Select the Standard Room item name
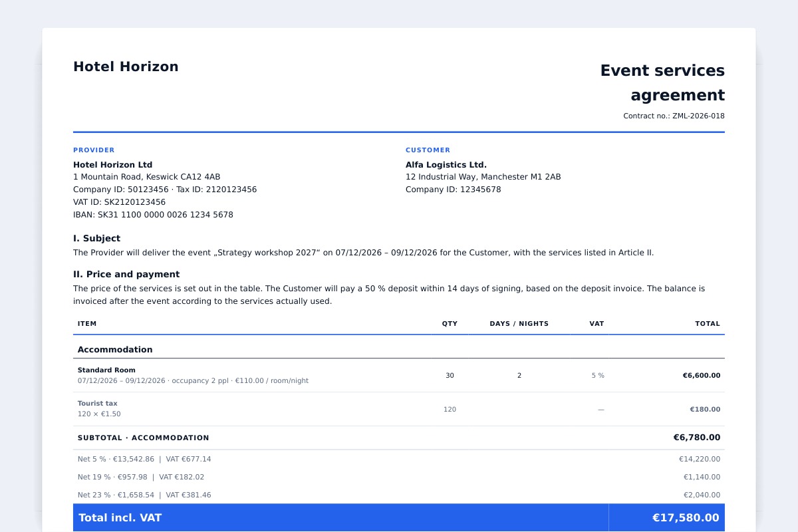 pos(106,370)
